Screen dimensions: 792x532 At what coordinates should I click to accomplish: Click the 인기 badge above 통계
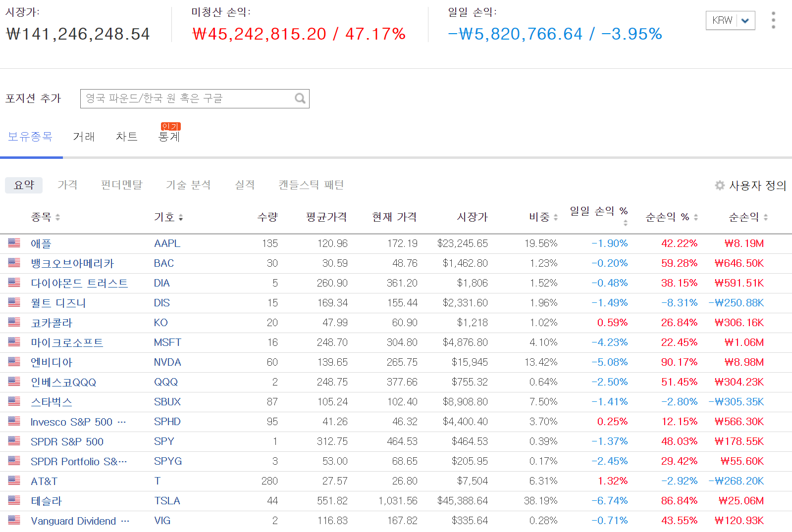click(x=170, y=126)
